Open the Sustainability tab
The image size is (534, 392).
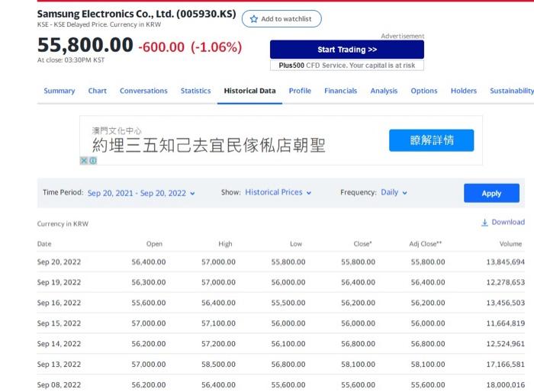(512, 91)
